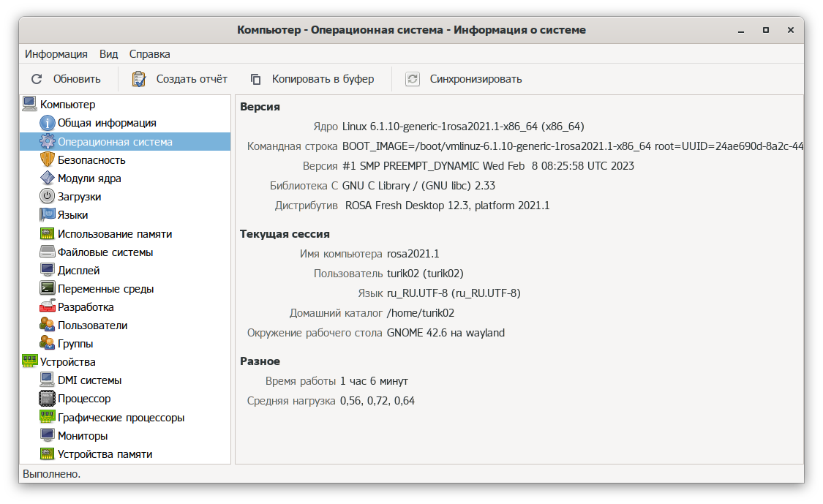Select the Устройства category node
The height and width of the screenshot is (504, 823).
click(x=67, y=362)
